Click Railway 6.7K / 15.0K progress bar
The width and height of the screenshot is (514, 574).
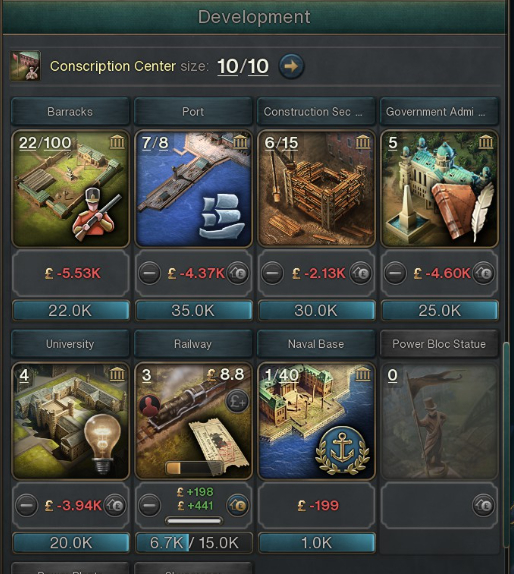click(x=193, y=543)
